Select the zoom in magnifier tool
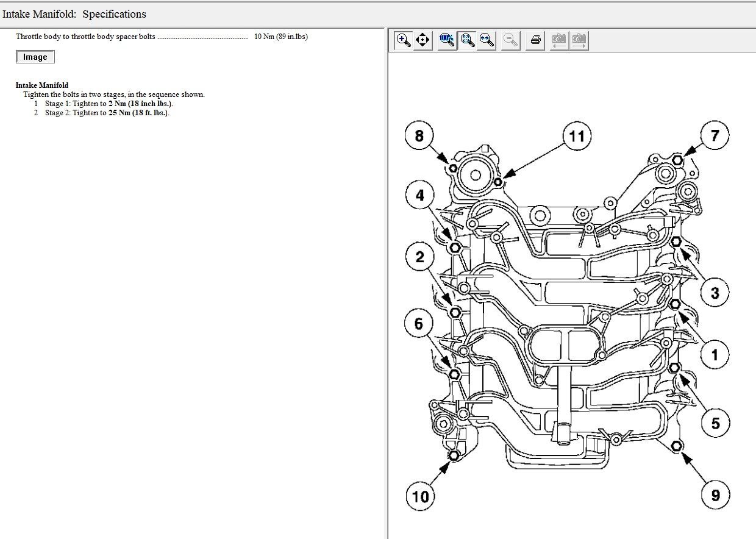The image size is (756, 539). [x=403, y=40]
